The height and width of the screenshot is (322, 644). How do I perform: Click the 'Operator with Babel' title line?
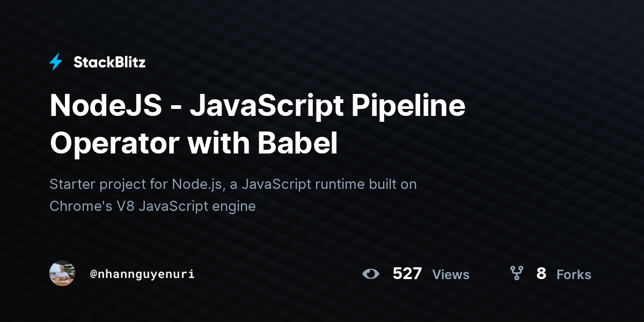(194, 143)
